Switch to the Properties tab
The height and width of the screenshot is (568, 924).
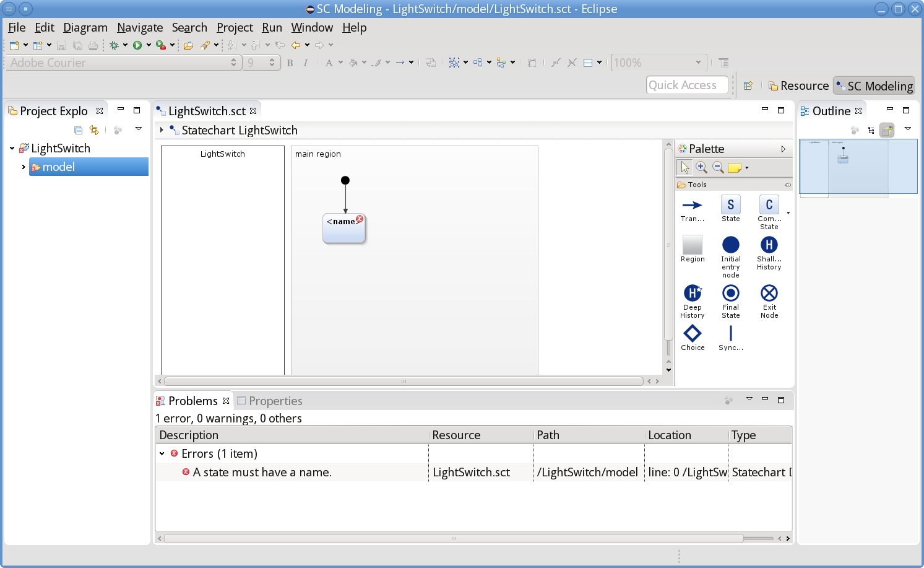pyautogui.click(x=269, y=401)
